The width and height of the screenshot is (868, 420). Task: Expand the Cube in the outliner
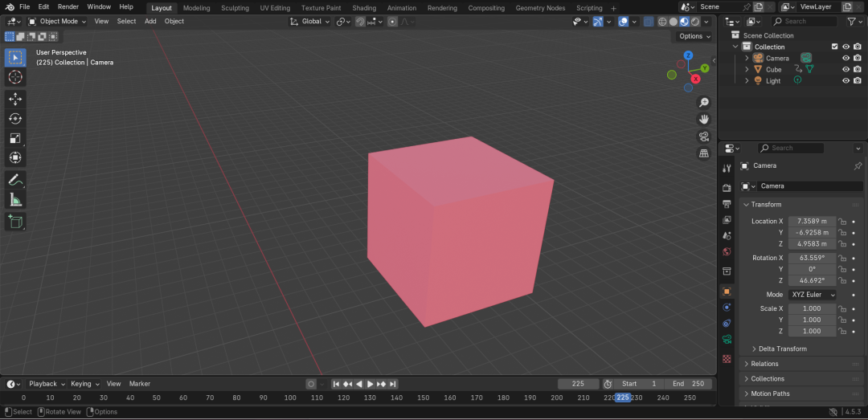[x=746, y=69]
